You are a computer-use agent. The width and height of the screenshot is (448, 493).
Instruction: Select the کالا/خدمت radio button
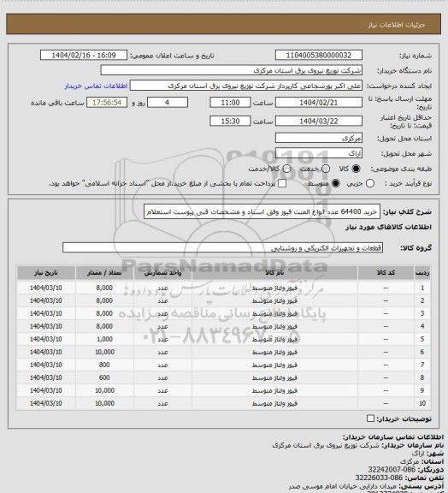tap(286, 169)
